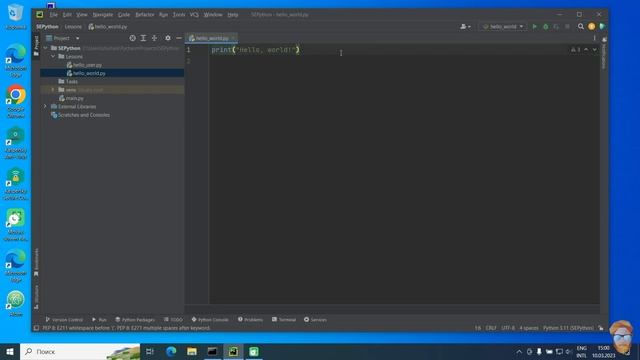The width and height of the screenshot is (640, 360).
Task: Click Expand All icon in Project panel
Action: (143, 38)
